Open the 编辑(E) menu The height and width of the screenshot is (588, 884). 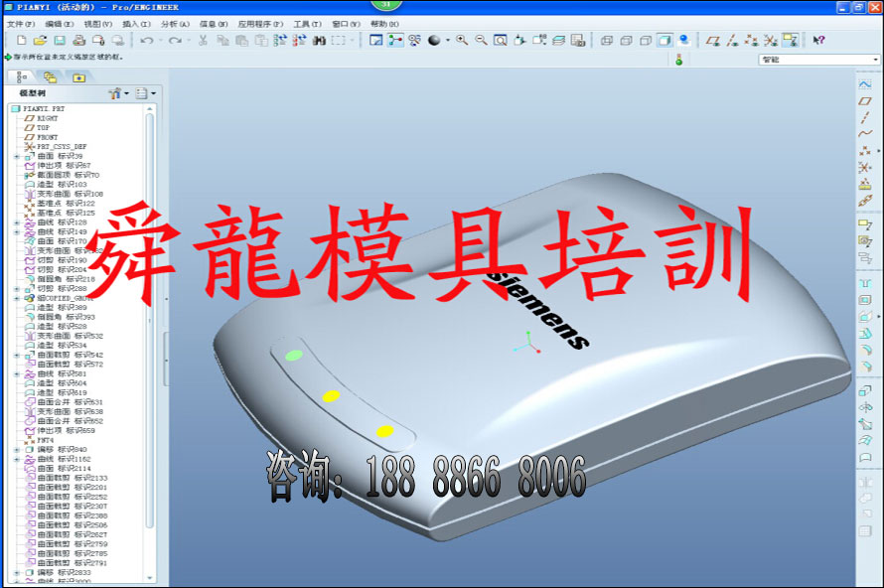(x=60, y=24)
